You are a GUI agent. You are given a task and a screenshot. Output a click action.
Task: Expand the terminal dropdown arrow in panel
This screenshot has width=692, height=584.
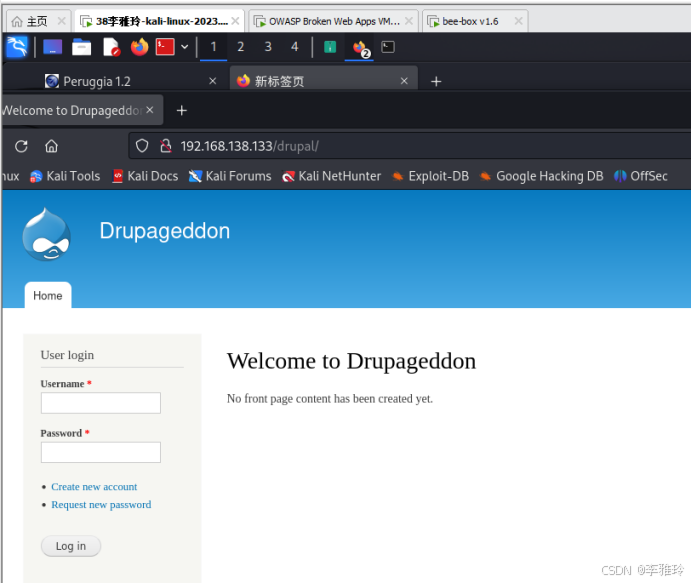tap(184, 47)
